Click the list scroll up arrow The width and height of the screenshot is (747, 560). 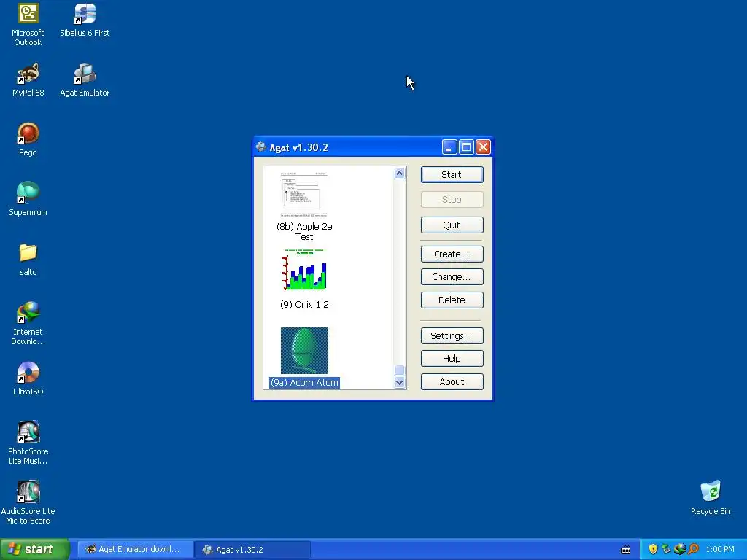click(x=399, y=174)
